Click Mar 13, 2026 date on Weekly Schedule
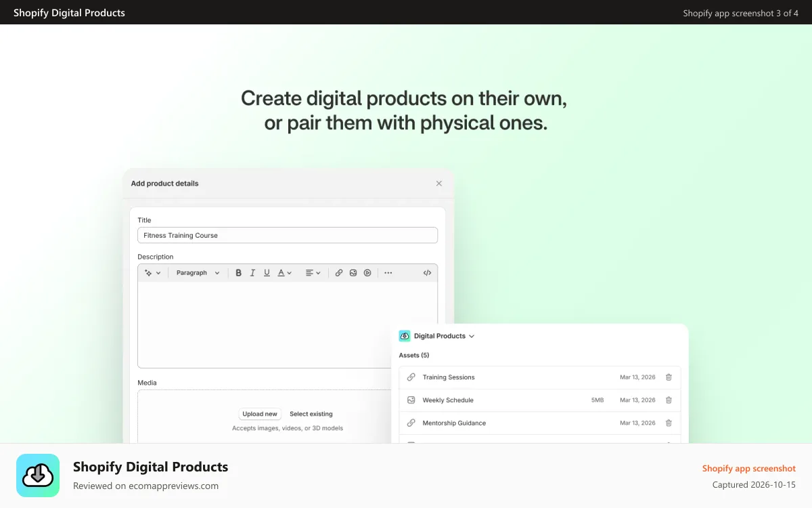812x508 pixels. (637, 400)
